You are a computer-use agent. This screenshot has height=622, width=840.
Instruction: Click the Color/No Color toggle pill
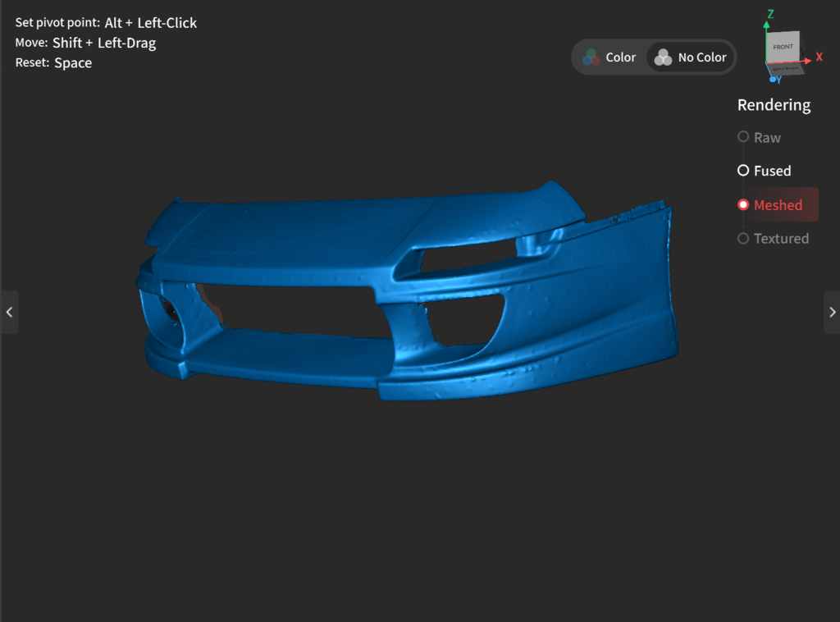coord(654,57)
